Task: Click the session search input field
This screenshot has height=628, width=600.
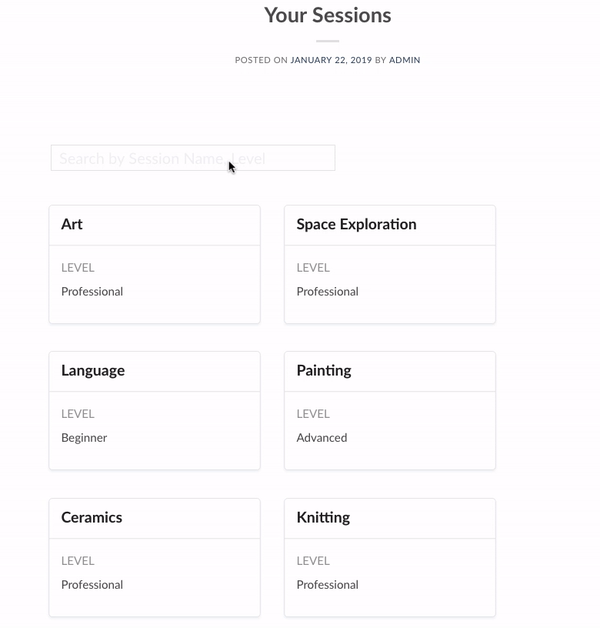Action: click(193, 158)
